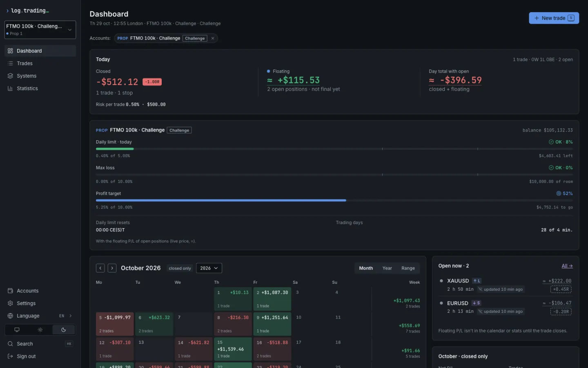Open the All open positions link

pos(567,266)
